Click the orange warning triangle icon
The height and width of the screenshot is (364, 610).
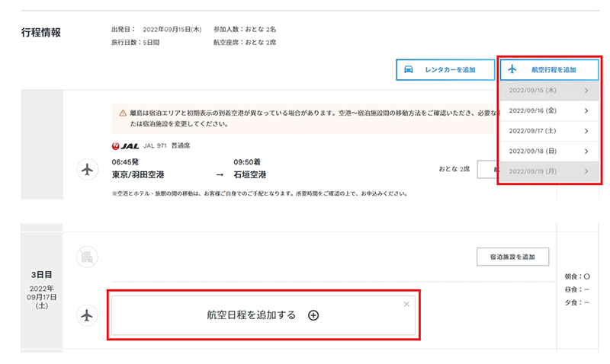pyautogui.click(x=123, y=113)
